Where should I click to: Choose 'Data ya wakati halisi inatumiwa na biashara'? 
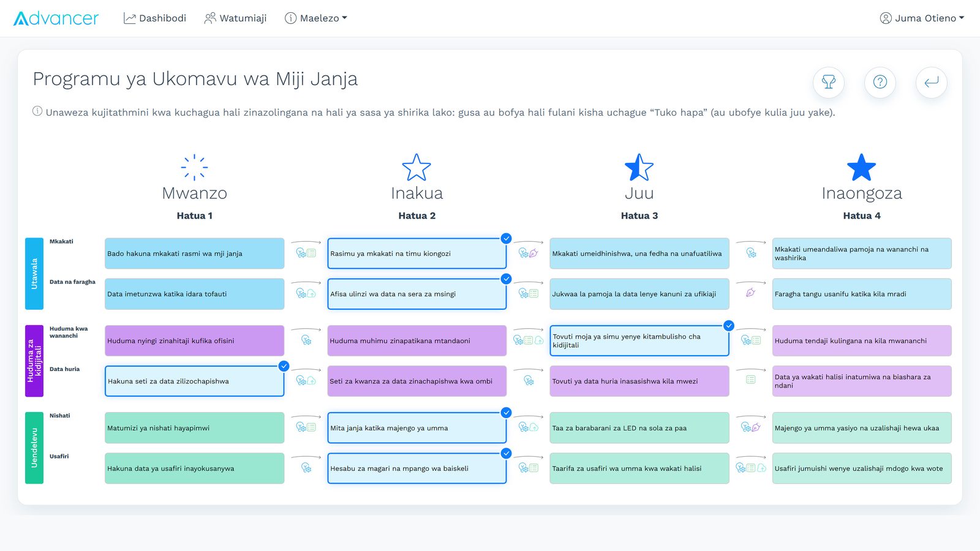862,381
